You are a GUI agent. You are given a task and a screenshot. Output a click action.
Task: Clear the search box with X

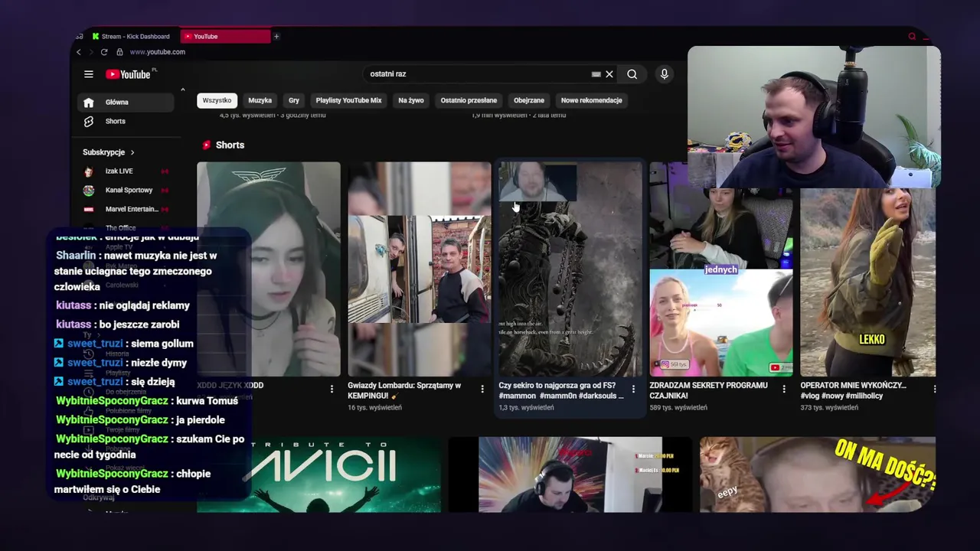click(609, 74)
